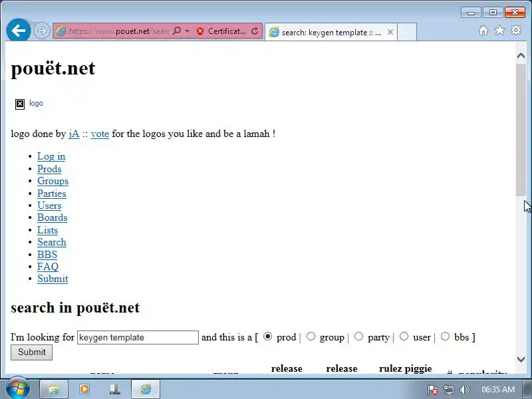Viewport: 532px width, 399px height.
Task: Follow the vote link
Action: click(x=100, y=134)
